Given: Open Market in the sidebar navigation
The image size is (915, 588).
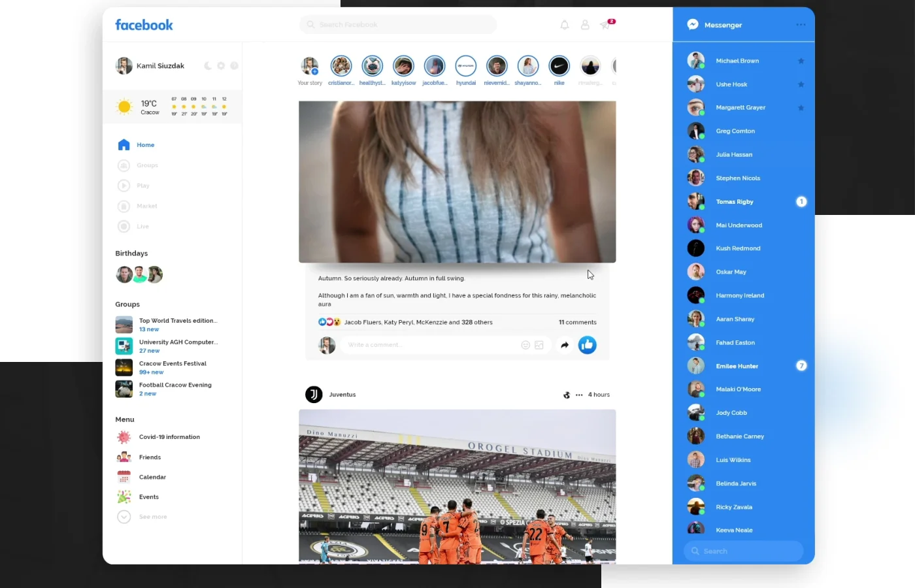Looking at the screenshot, I should click(137, 206).
